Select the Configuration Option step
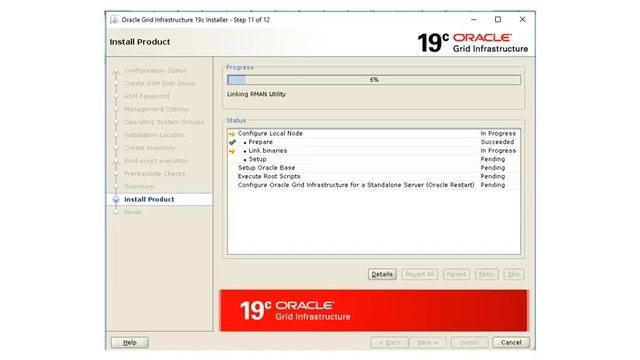Screen dimensions: 640x360 tap(156, 71)
